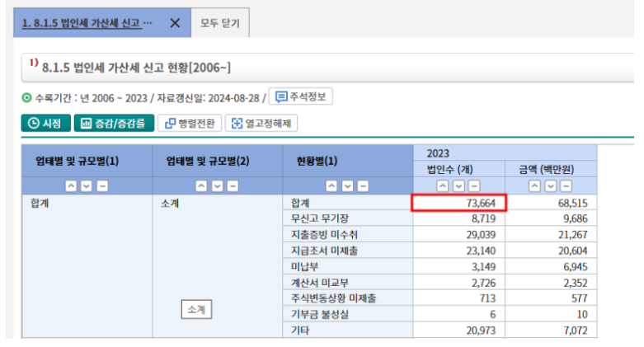
Task: Click 행렬전환 to swap rows and columns
Action: tap(189, 123)
